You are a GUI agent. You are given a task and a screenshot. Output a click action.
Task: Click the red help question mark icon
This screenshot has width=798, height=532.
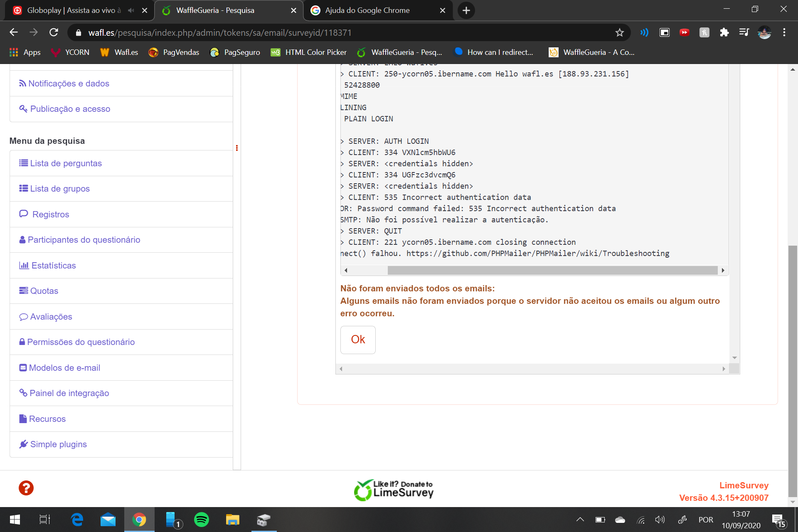click(x=26, y=488)
